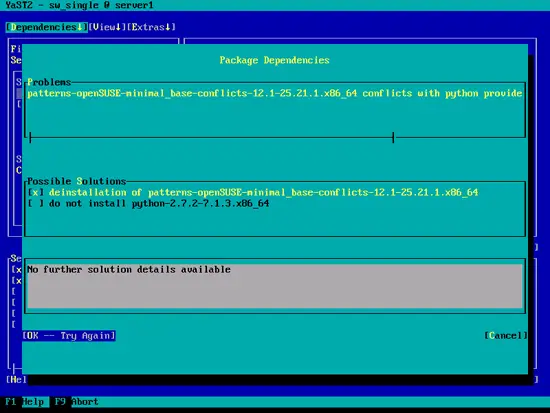550x413 pixels.
Task: Click the Problems heading label
Action: [x=49, y=82]
